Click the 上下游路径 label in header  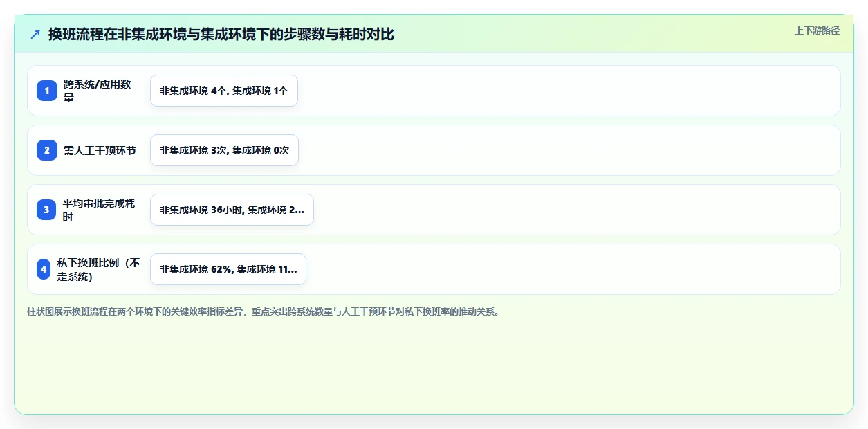(x=817, y=30)
